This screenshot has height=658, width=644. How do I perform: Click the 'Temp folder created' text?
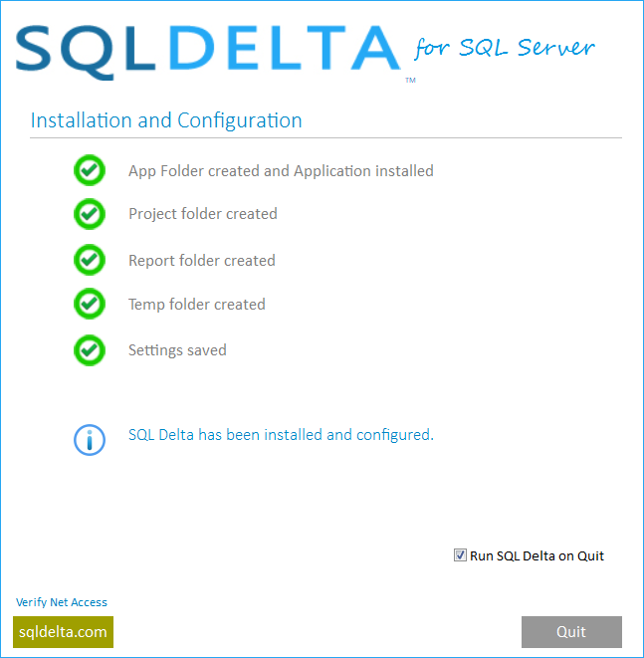point(197,304)
